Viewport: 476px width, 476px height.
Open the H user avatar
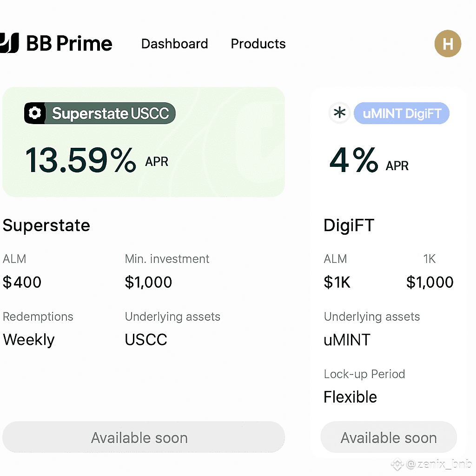[448, 44]
